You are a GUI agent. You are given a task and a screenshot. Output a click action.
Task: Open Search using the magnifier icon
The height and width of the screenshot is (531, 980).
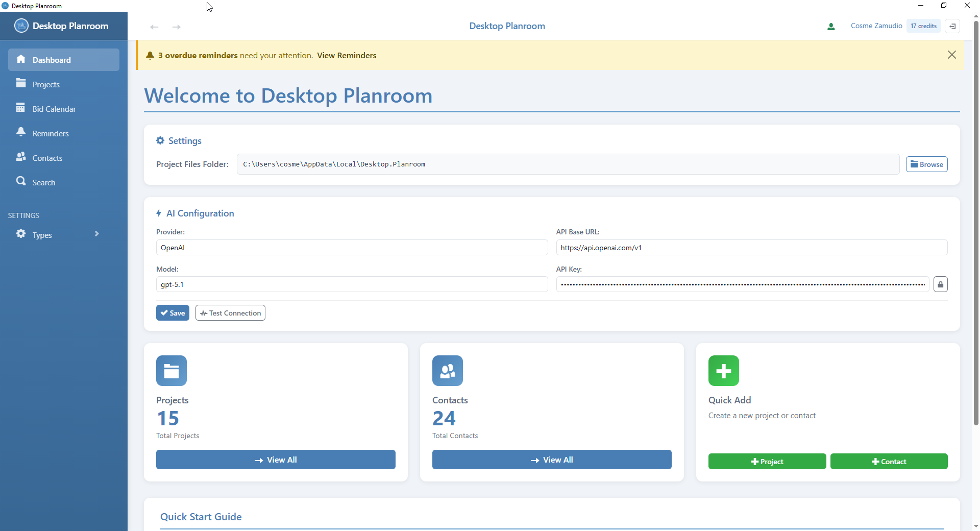point(21,182)
